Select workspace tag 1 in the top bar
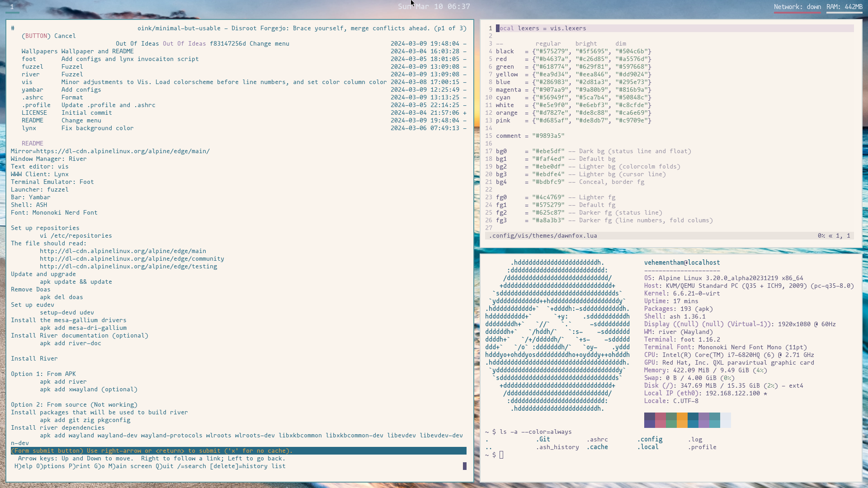868x488 pixels. click(x=12, y=7)
